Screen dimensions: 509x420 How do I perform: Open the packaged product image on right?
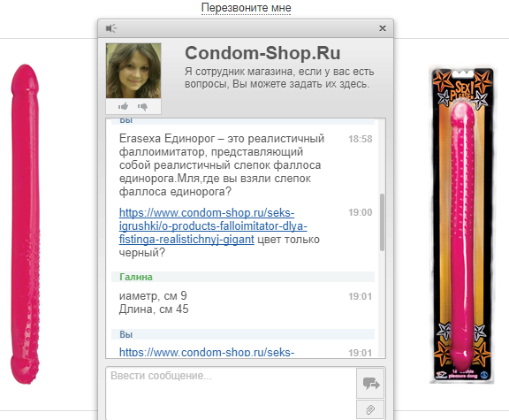pyautogui.click(x=462, y=225)
